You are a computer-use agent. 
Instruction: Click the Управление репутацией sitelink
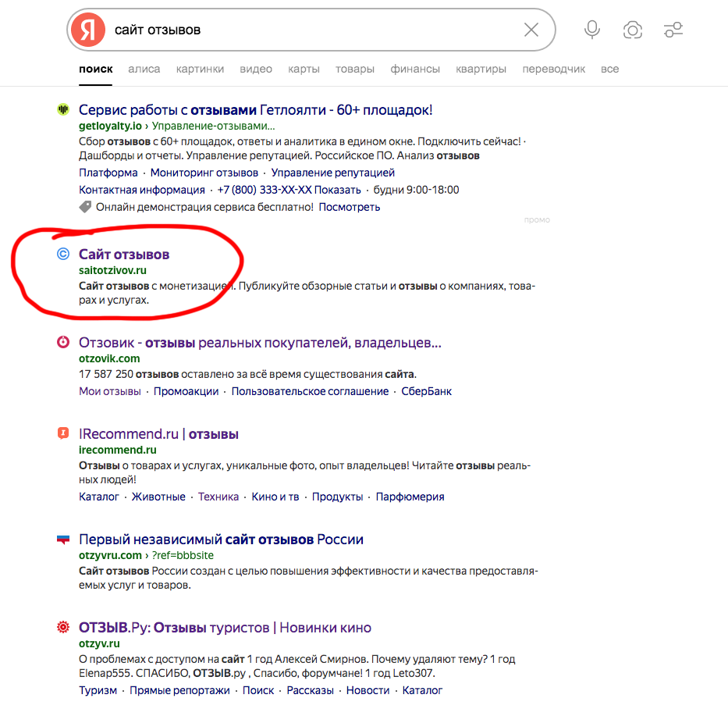click(x=333, y=173)
